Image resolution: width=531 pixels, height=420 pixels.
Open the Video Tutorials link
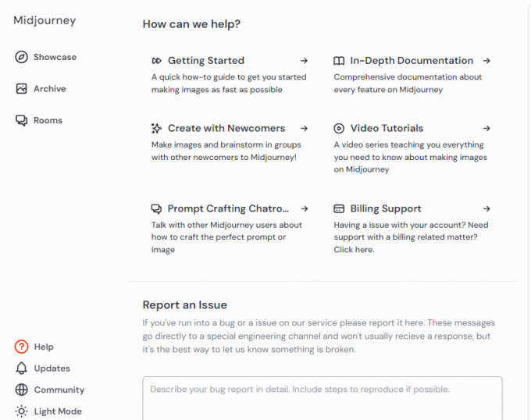387,128
